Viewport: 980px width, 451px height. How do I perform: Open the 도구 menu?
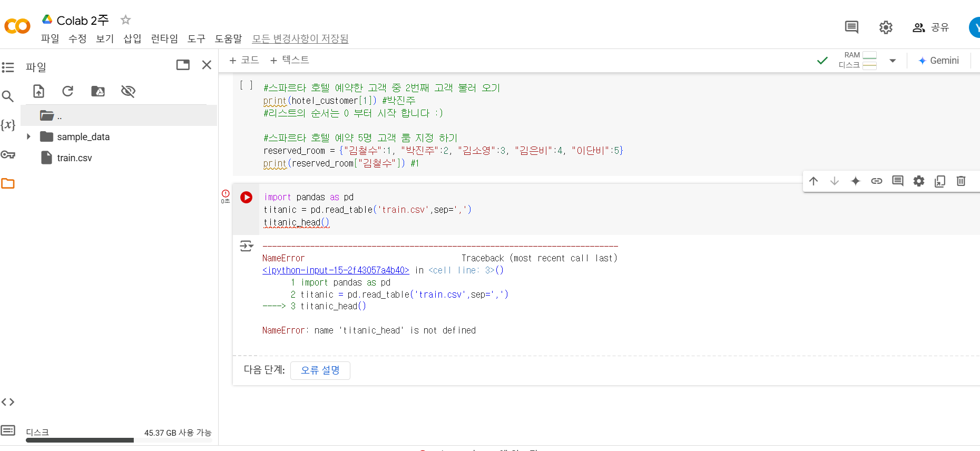197,38
